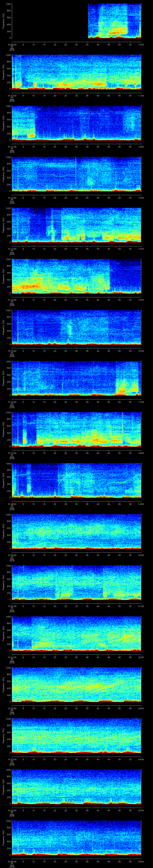The image size is (153, 868).
Task: Select the spectrogram panel starting at 10:11:00
Action: tap(77, 123)
